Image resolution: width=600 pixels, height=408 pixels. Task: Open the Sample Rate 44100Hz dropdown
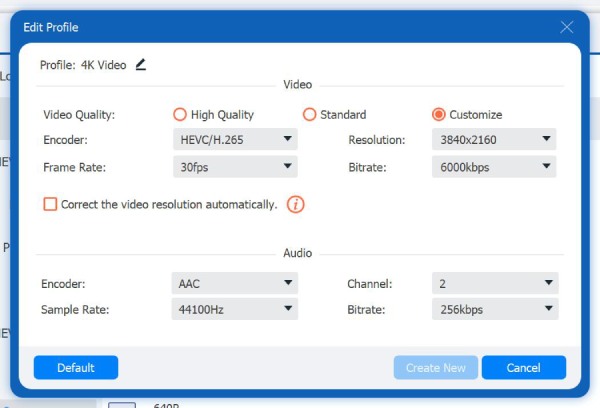235,309
